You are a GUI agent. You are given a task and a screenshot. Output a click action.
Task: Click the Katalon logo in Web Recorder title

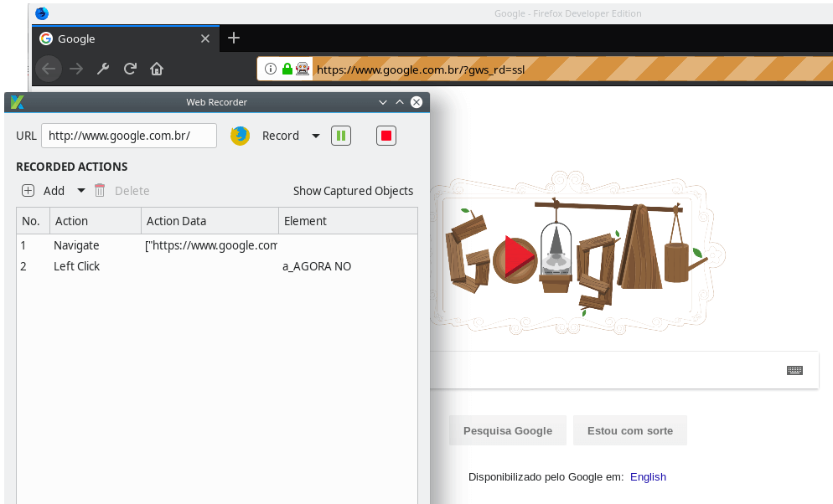[17, 102]
